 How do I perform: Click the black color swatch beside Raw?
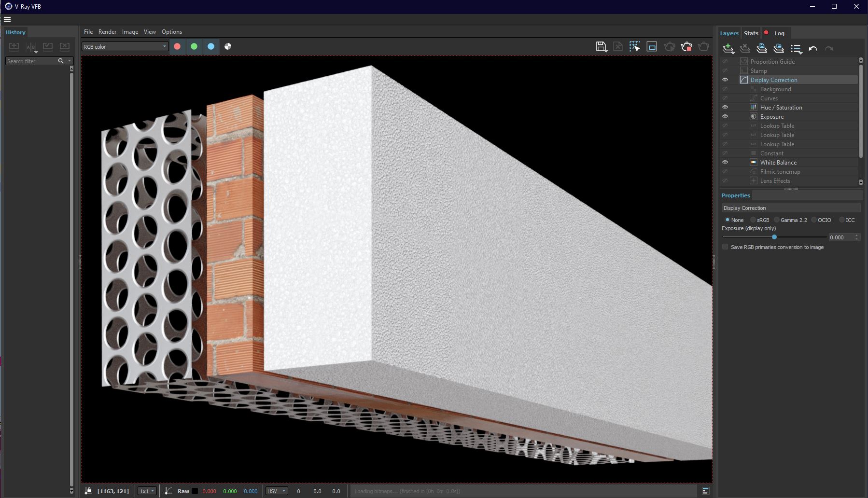195,491
